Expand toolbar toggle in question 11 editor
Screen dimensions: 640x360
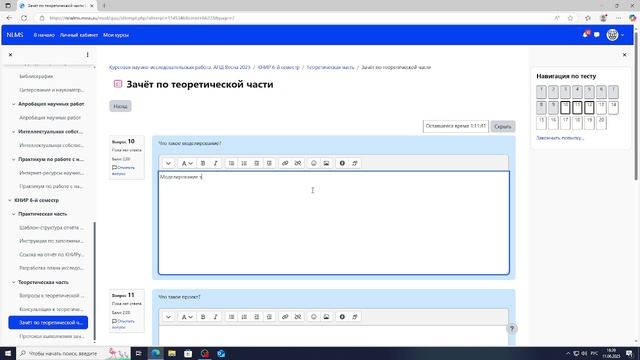[168, 317]
